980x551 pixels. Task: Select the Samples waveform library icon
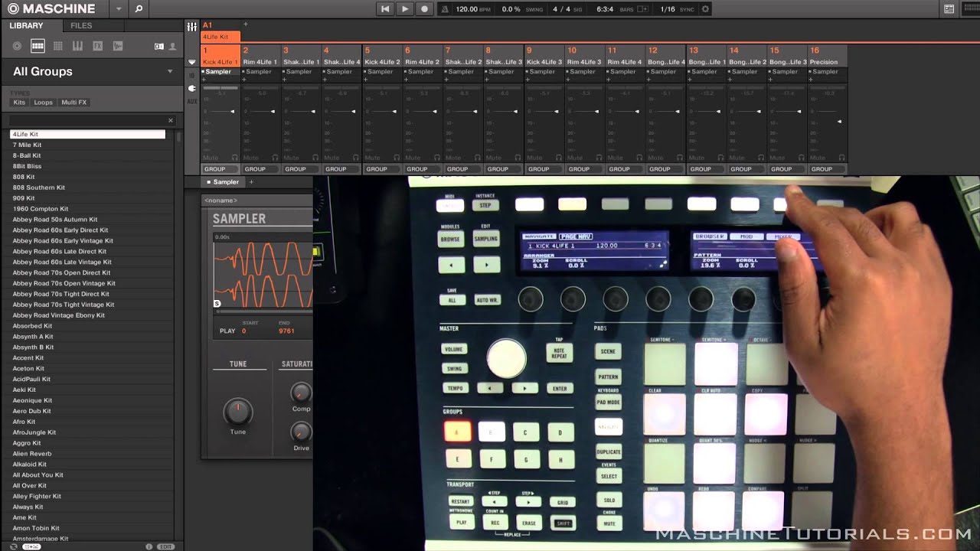[117, 47]
